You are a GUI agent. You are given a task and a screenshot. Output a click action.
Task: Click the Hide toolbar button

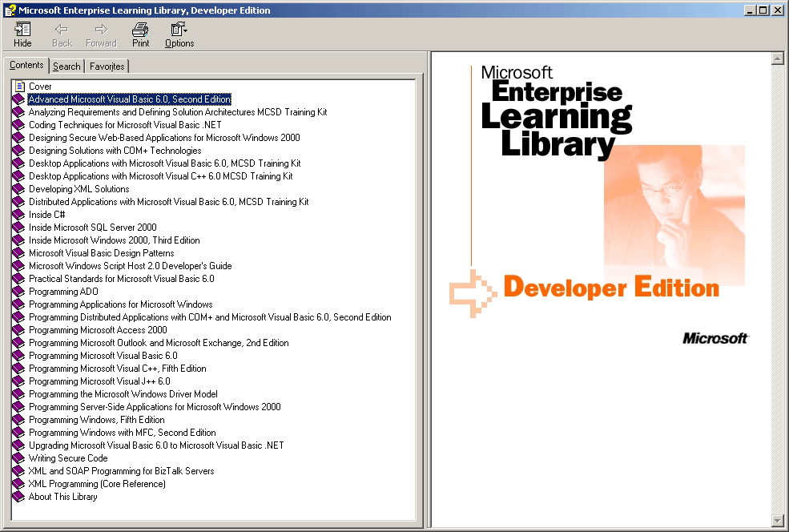(x=22, y=35)
